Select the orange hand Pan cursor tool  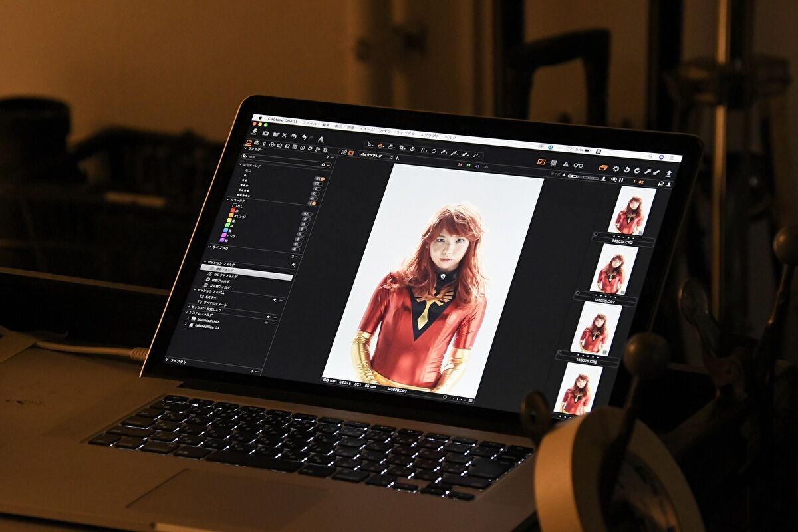(x=380, y=146)
